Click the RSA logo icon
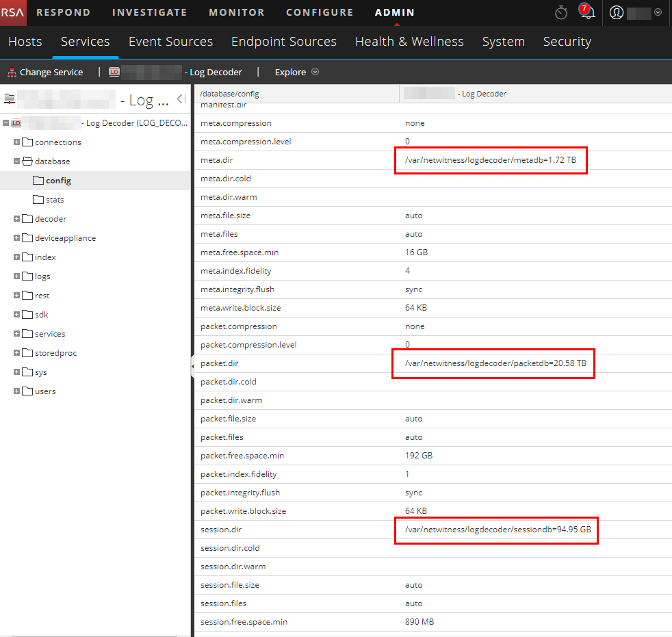The image size is (672, 637). (x=13, y=12)
